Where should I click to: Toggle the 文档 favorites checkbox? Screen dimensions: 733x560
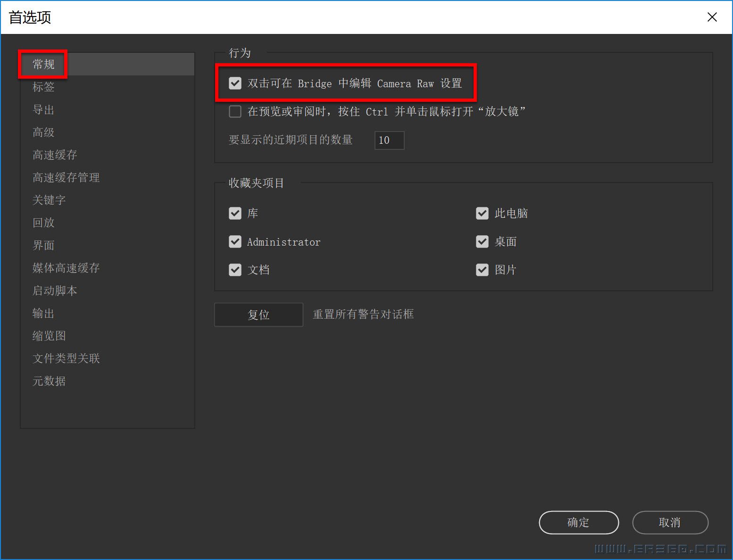235,270
